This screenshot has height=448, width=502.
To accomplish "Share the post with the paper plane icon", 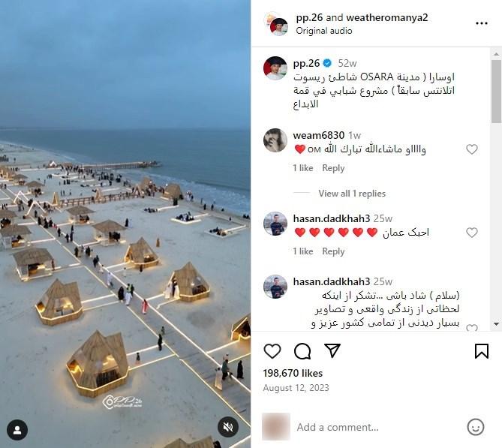I will [332, 350].
